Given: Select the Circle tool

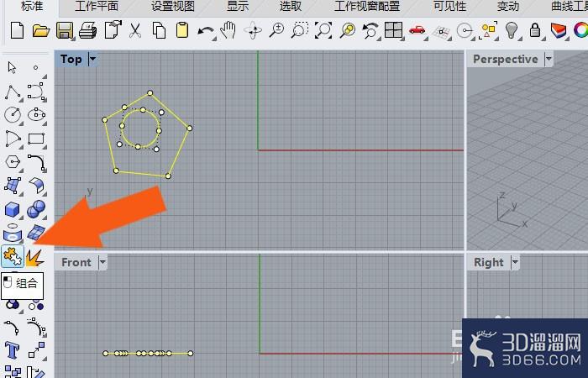Looking at the screenshot, I should [x=13, y=115].
